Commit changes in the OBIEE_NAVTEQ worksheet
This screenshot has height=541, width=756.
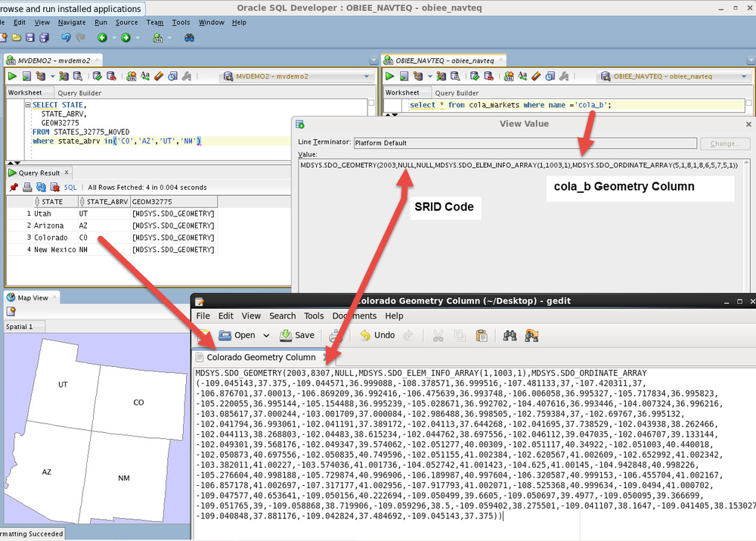pos(475,76)
